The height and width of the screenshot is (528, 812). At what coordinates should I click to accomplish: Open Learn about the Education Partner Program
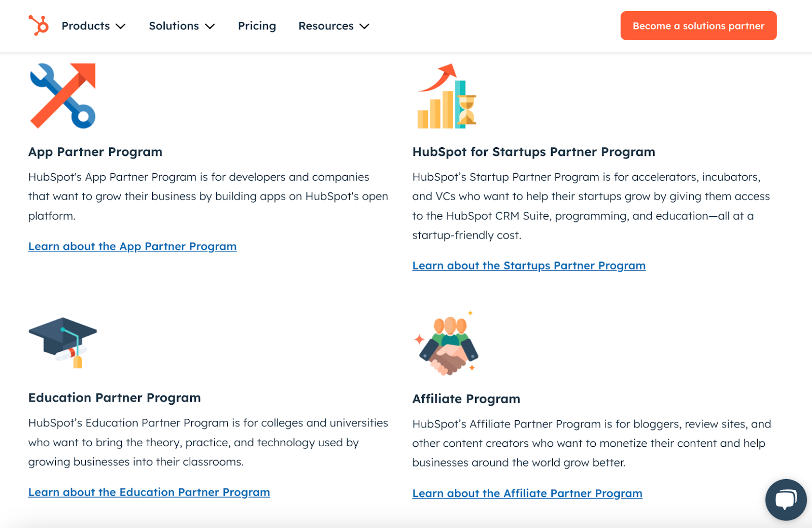pyautogui.click(x=149, y=492)
